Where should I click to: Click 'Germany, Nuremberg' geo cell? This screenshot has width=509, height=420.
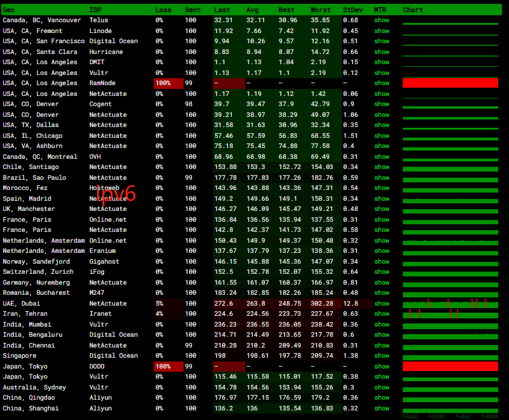(x=36, y=282)
